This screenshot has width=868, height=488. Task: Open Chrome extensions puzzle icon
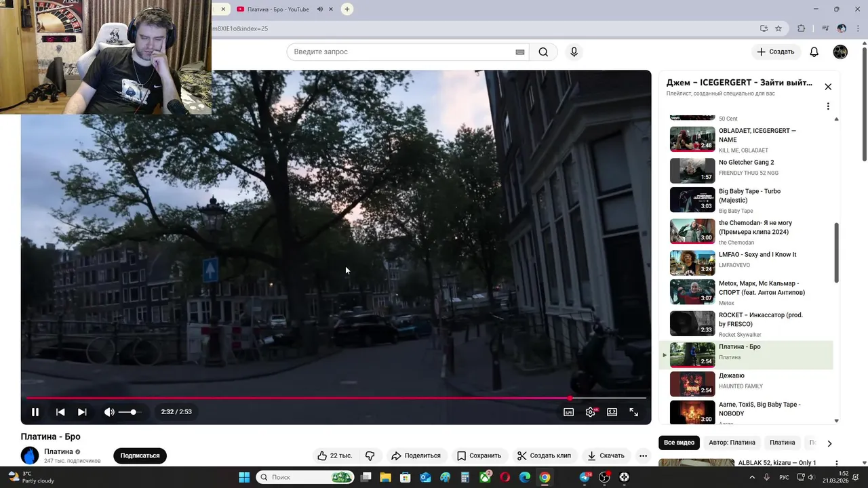(802, 28)
